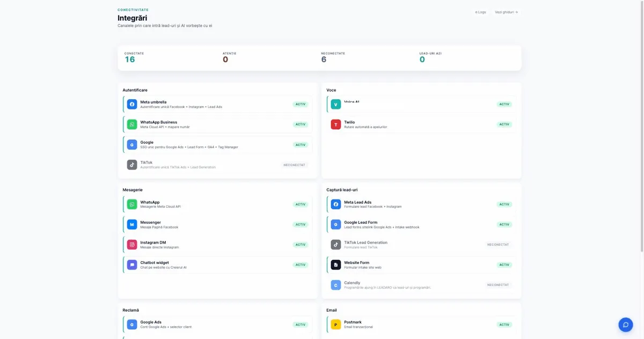Open the floating chat bubble button

626,325
